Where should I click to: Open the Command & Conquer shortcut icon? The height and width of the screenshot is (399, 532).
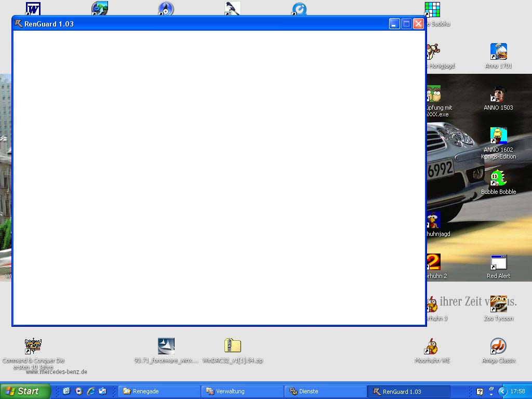(33, 347)
